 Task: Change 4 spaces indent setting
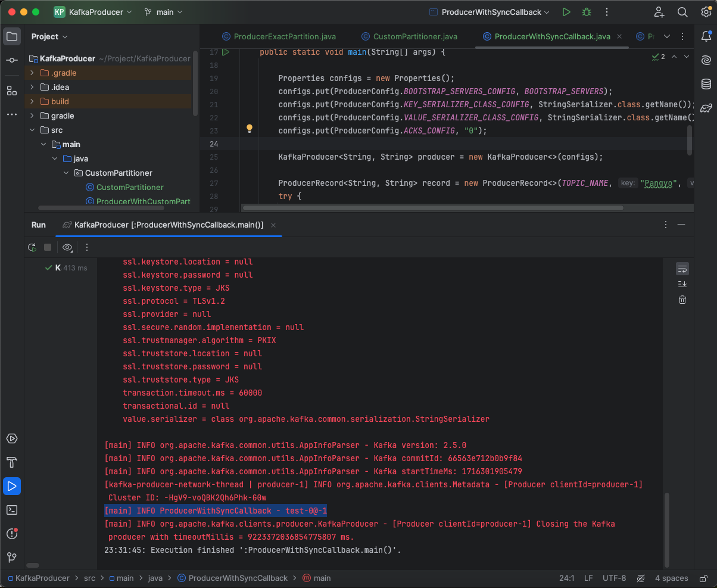[671, 578]
